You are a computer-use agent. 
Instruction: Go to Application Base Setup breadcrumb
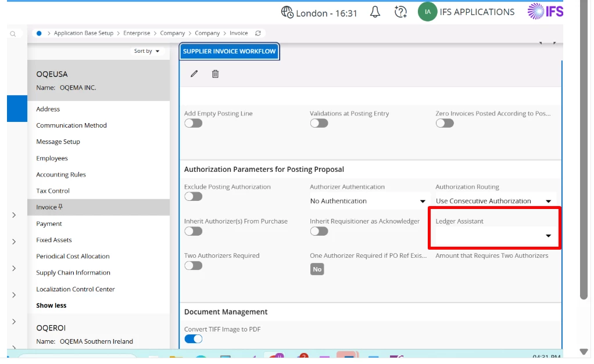tap(83, 33)
